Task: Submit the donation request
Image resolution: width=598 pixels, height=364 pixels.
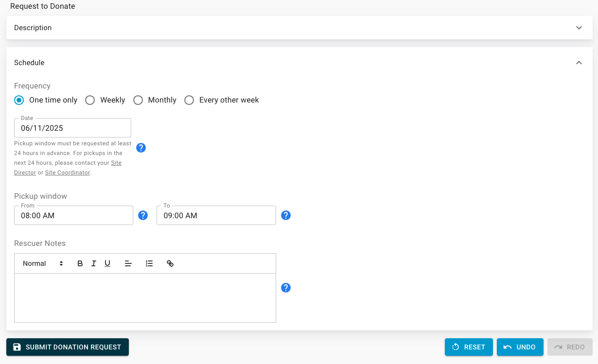Action: tap(68, 347)
